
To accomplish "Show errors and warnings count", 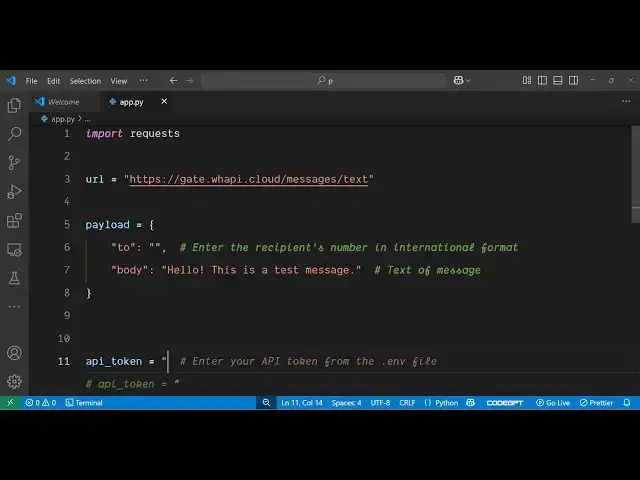I will [40, 403].
